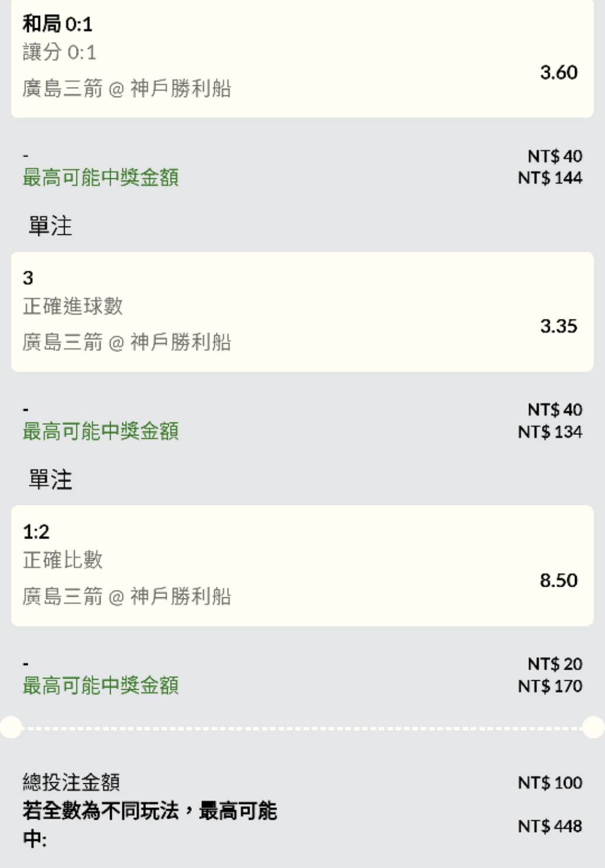Tap the 3.35 odds value
The image size is (605, 868).
(x=559, y=326)
